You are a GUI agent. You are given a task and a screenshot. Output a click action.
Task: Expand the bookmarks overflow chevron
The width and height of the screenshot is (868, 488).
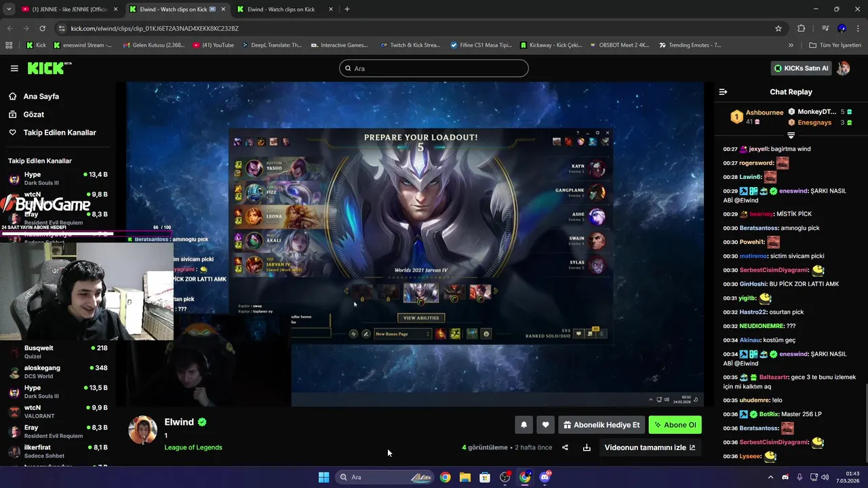(x=791, y=45)
